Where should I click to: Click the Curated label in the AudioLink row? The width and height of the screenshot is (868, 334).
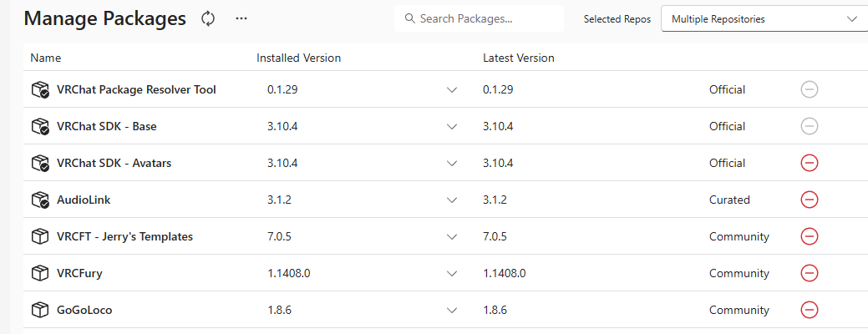pos(729,200)
